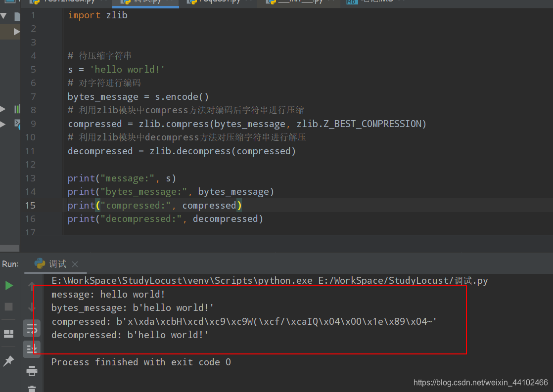Click 'Process finished with exit code 0'
The height and width of the screenshot is (392, 553).
point(141,362)
